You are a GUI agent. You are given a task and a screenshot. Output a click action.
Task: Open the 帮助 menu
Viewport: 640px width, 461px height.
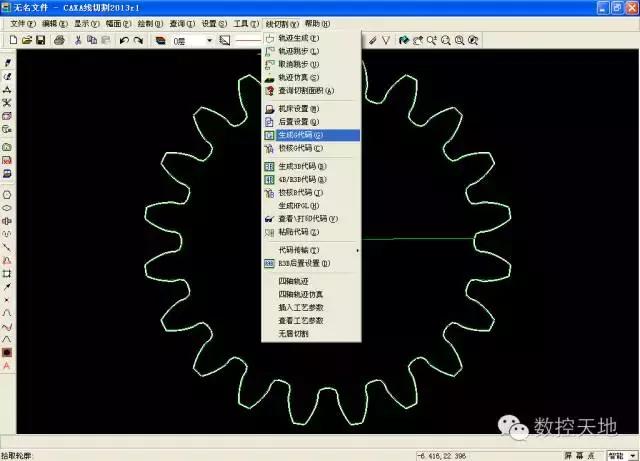[317, 24]
